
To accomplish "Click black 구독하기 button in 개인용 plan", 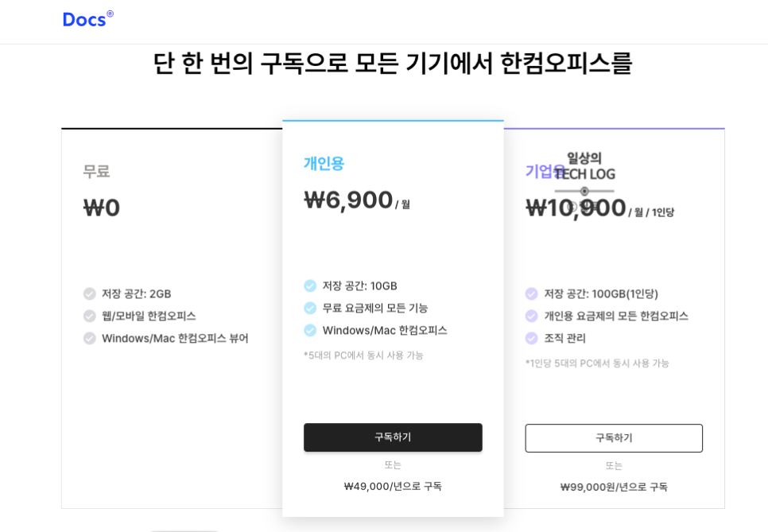I will [x=393, y=437].
